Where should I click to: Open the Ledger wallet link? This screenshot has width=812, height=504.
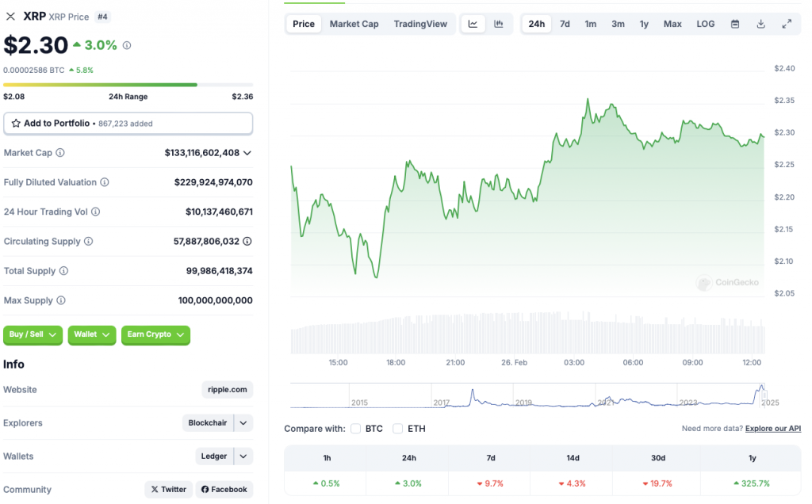(214, 456)
